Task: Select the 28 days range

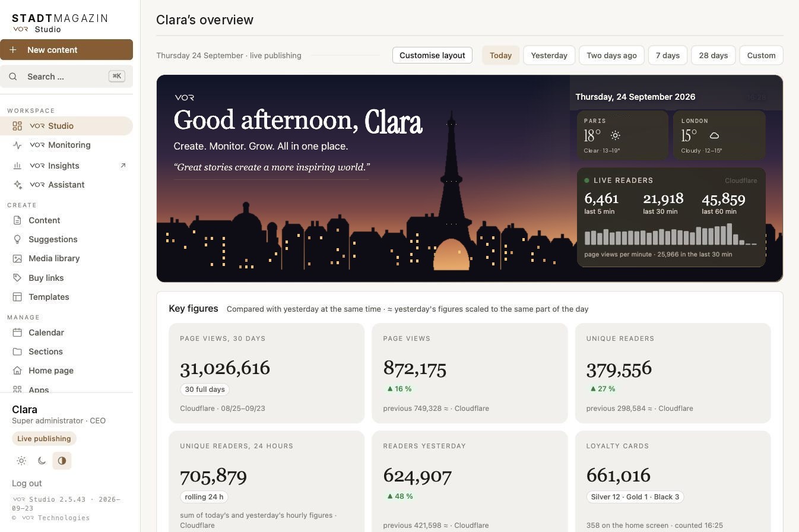Action: point(714,55)
